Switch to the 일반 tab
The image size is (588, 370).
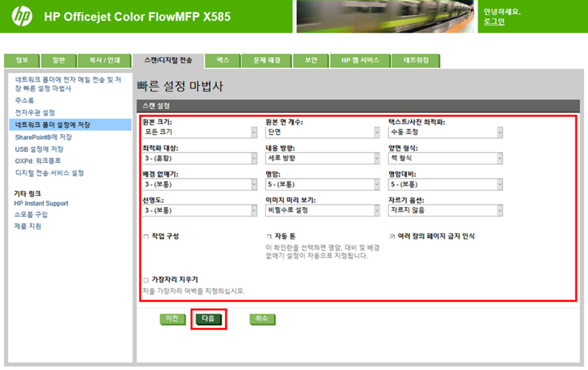(59, 60)
